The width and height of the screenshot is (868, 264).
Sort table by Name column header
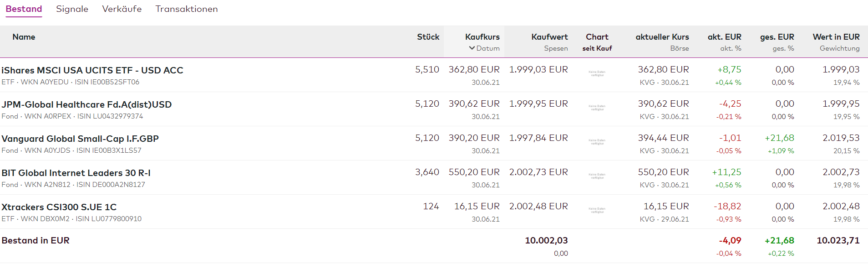[24, 37]
